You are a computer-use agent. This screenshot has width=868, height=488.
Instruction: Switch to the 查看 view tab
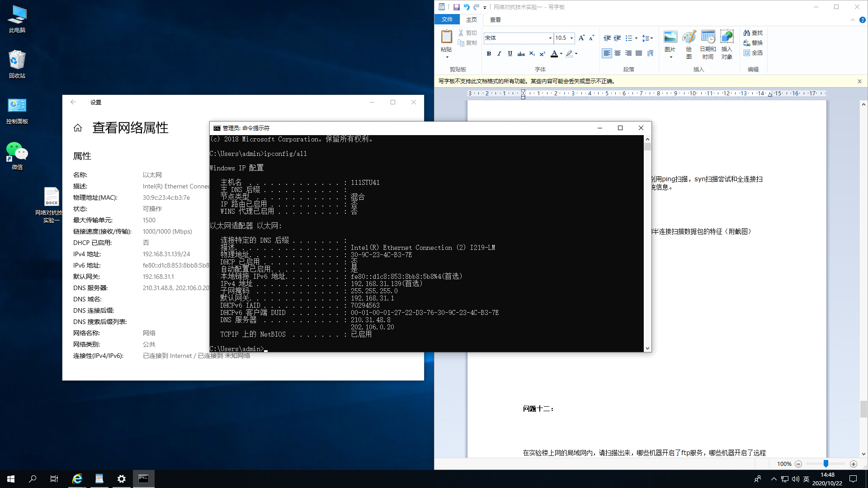[x=495, y=20]
